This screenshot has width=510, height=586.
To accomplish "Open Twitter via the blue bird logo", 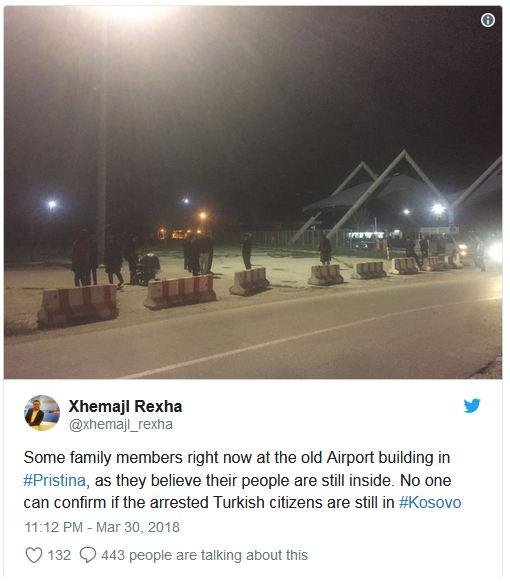I will click(472, 406).
